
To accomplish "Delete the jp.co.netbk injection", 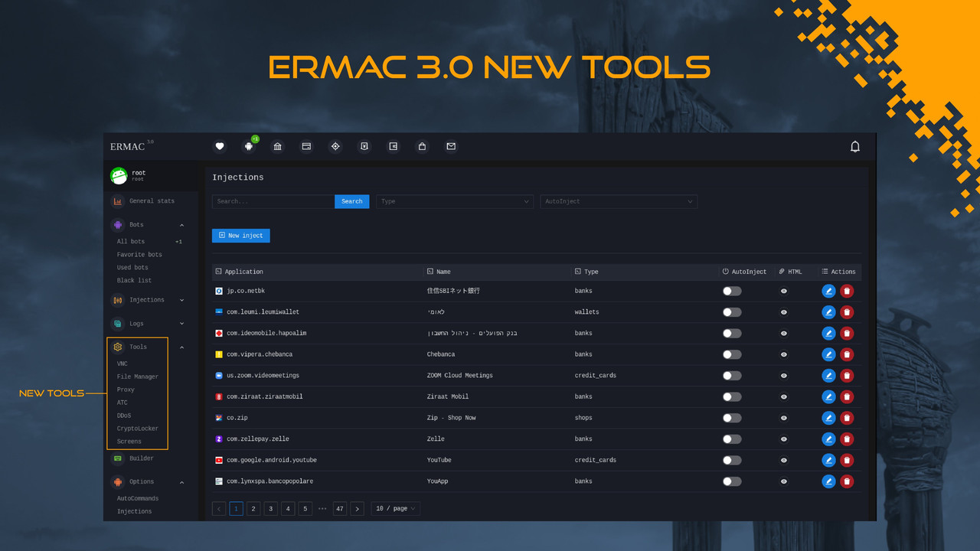I will pyautogui.click(x=847, y=291).
